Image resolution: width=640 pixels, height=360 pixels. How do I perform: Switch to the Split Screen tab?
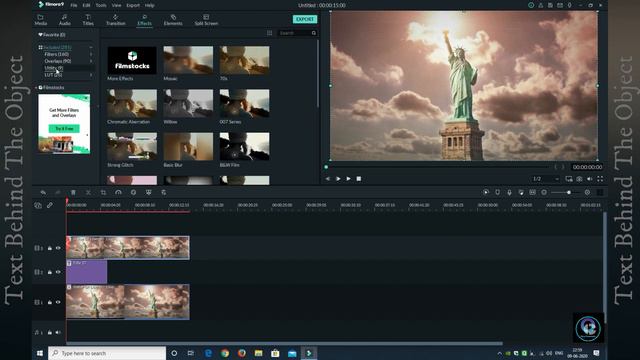(x=206, y=20)
